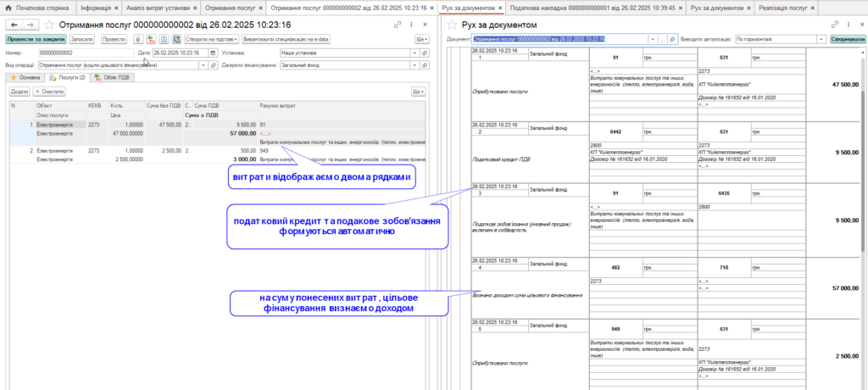
Task: Click the Додати button in the services table
Action: tap(19, 91)
